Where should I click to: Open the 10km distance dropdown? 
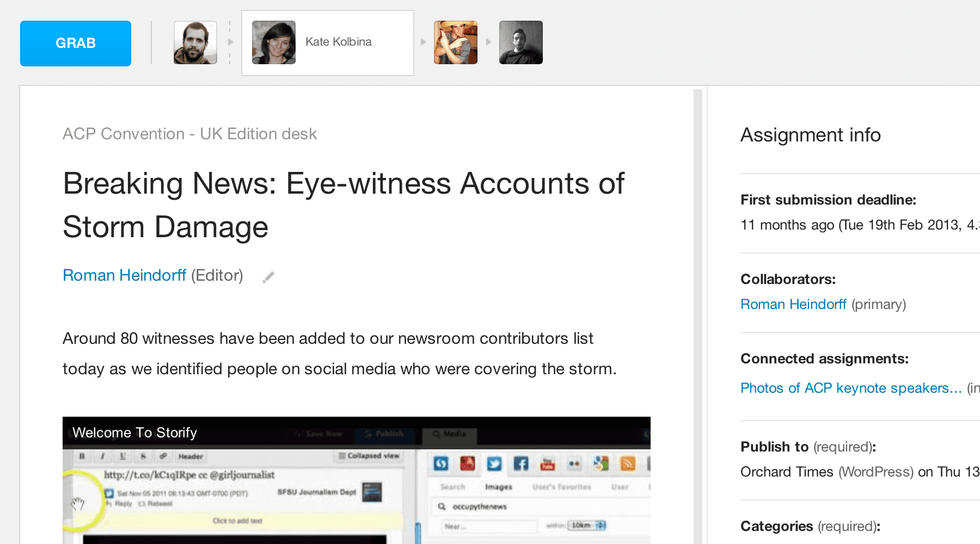point(587,525)
